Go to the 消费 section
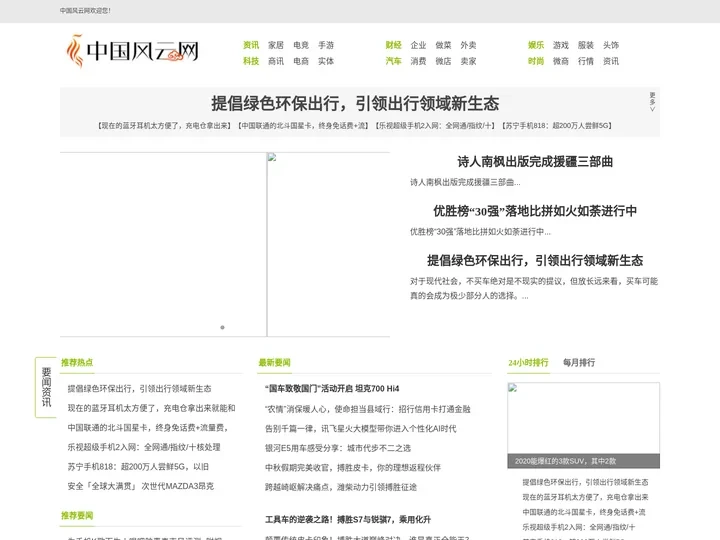This screenshot has height=540, width=720. tap(418, 61)
